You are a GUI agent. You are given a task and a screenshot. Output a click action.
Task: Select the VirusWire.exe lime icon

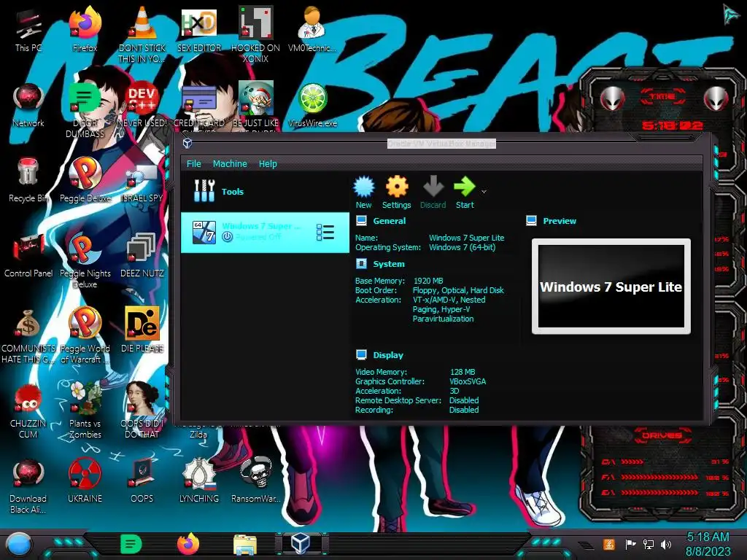point(312,99)
